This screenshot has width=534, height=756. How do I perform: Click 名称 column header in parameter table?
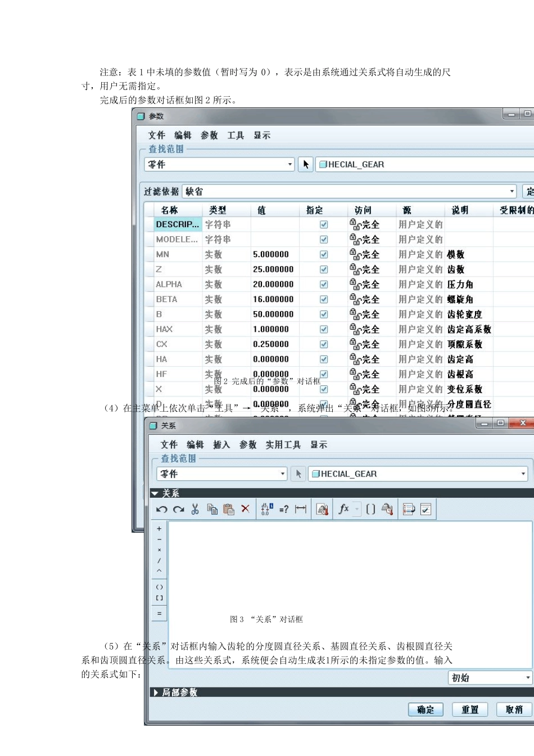point(169,210)
